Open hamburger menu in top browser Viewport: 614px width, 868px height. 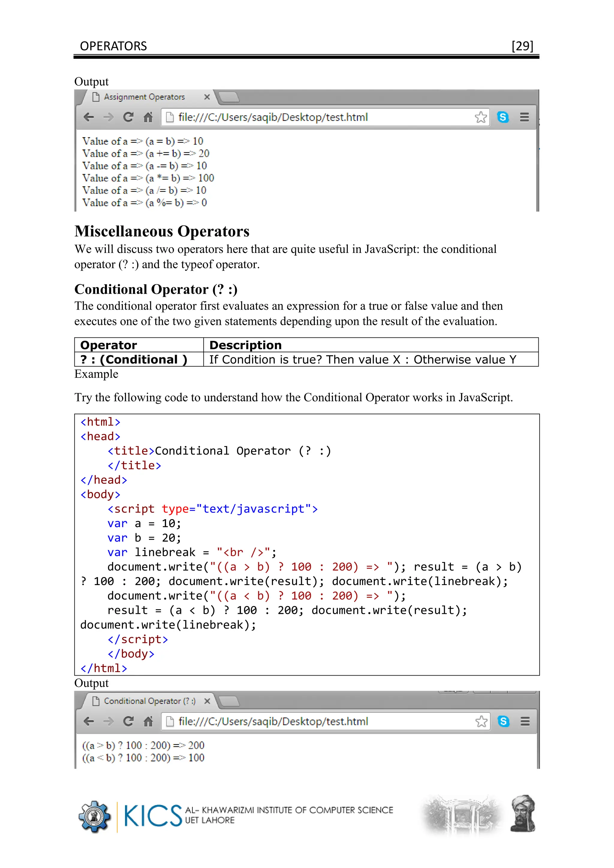(x=524, y=117)
